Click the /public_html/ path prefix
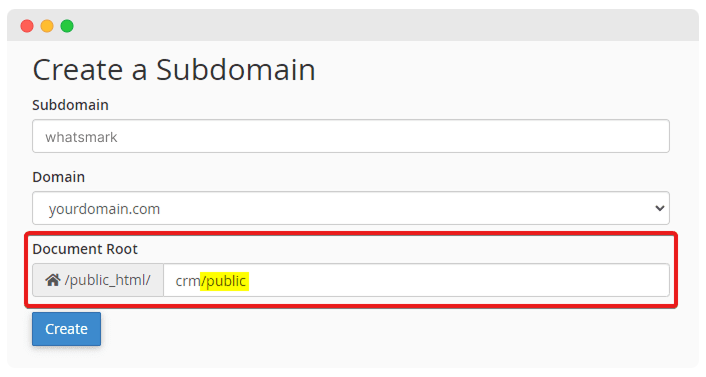This screenshot has width=706, height=377. 108,280
